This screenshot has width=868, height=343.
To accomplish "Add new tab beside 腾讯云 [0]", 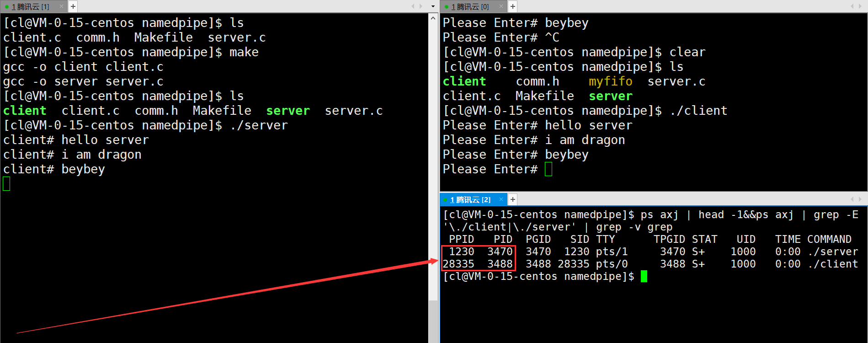I will tap(513, 6).
